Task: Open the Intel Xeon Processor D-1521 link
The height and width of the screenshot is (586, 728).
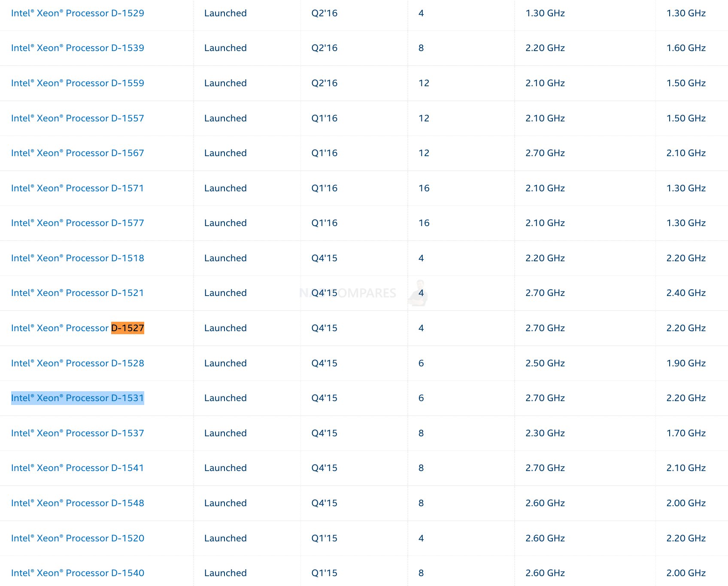Action: (x=78, y=293)
